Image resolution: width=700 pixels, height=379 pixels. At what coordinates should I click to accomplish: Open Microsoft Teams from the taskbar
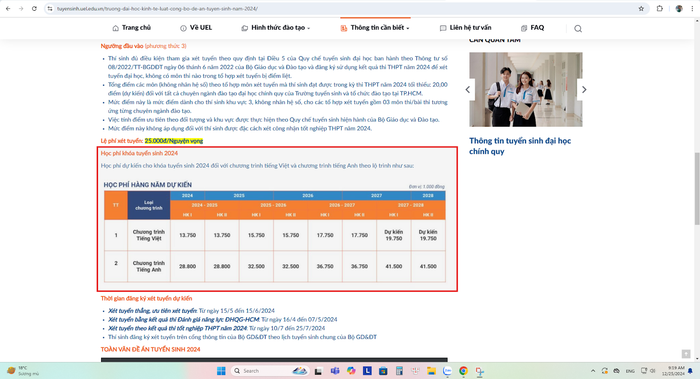335,371
